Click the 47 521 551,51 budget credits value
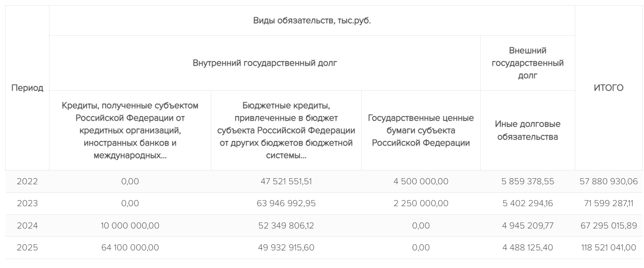This screenshot has width=644, height=268. (x=286, y=182)
